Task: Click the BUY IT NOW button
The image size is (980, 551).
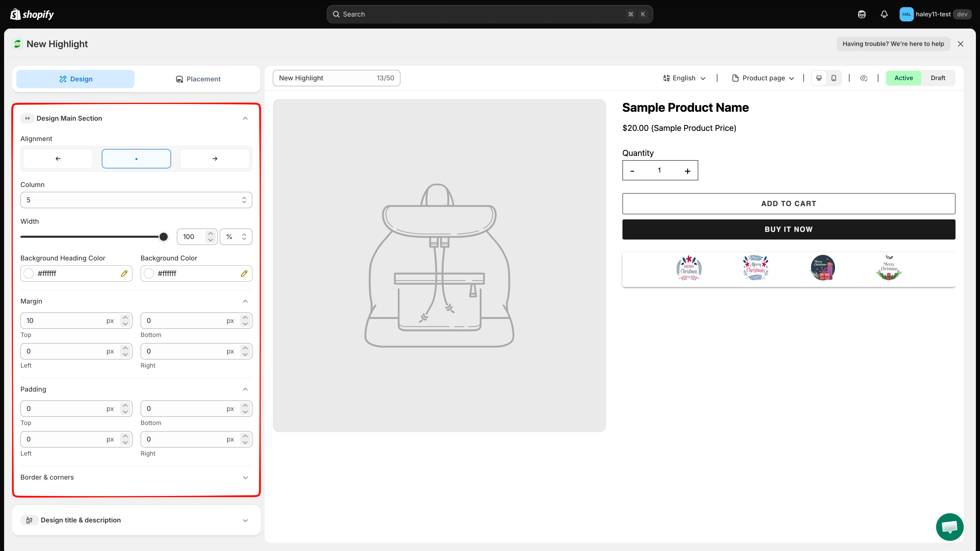Action: 789,229
